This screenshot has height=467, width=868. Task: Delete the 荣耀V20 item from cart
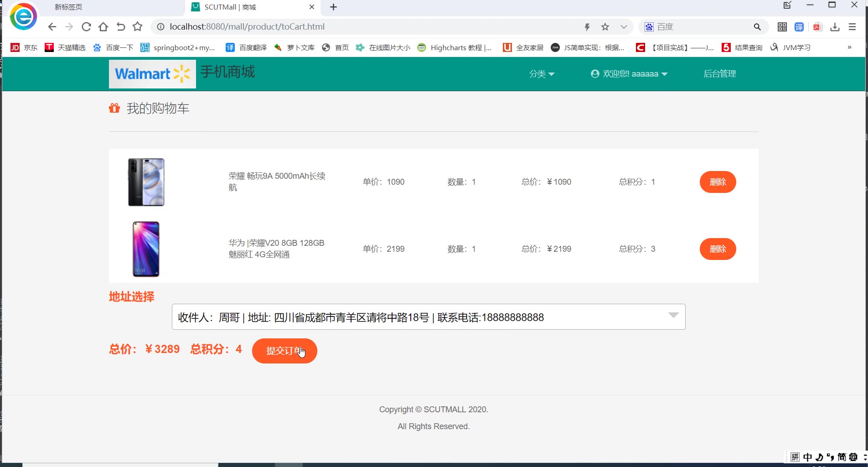(x=718, y=249)
